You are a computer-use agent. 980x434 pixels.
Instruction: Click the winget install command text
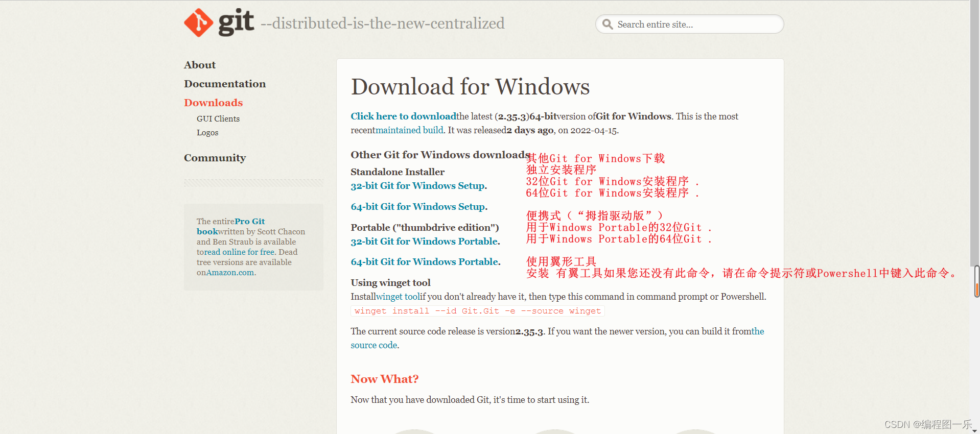click(x=478, y=311)
